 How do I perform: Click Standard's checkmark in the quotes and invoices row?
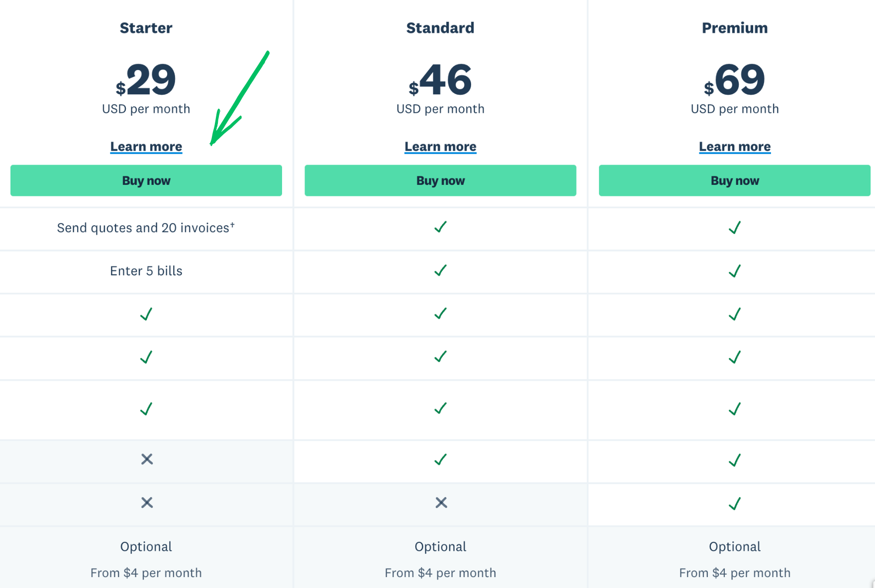[x=440, y=227]
